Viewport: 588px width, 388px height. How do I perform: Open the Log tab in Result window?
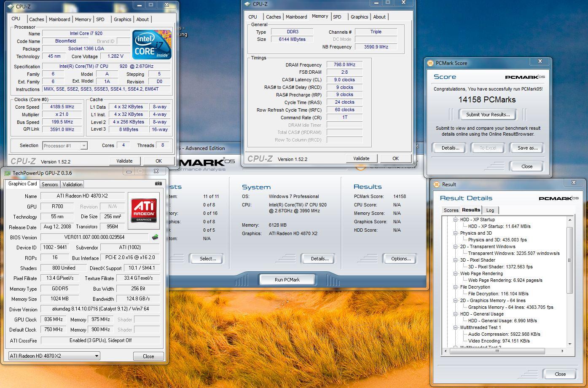(x=490, y=210)
